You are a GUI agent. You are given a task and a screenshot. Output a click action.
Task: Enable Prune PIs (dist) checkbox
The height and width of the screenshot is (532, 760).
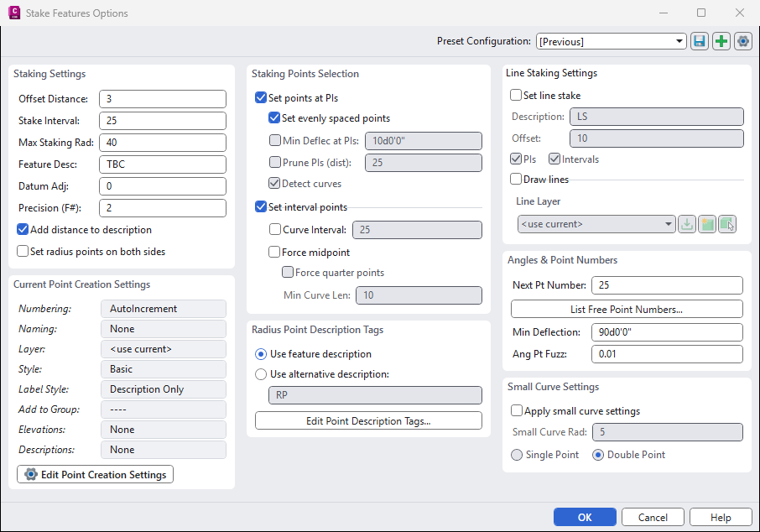click(x=275, y=162)
